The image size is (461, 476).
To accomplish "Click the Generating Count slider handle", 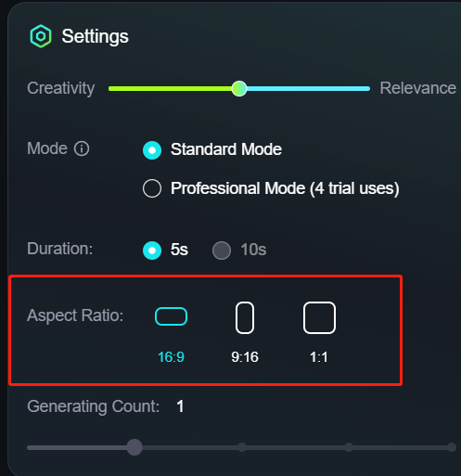I will pyautogui.click(x=134, y=447).
